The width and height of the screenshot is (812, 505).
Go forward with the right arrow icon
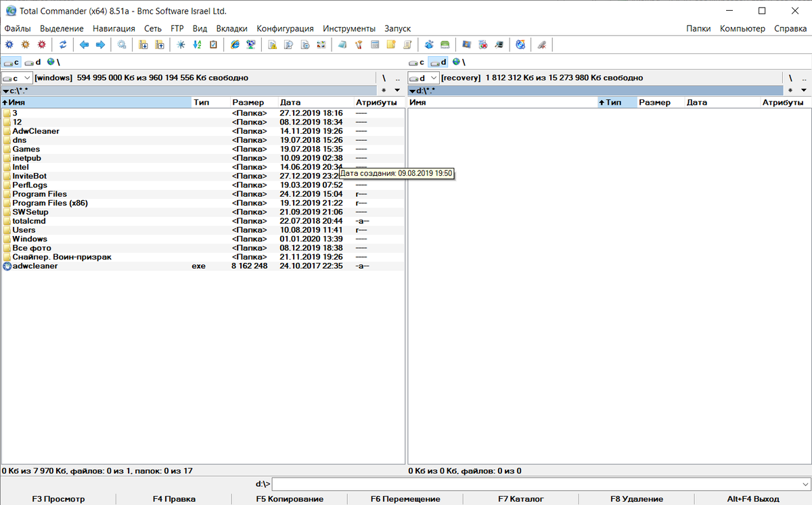click(x=100, y=45)
